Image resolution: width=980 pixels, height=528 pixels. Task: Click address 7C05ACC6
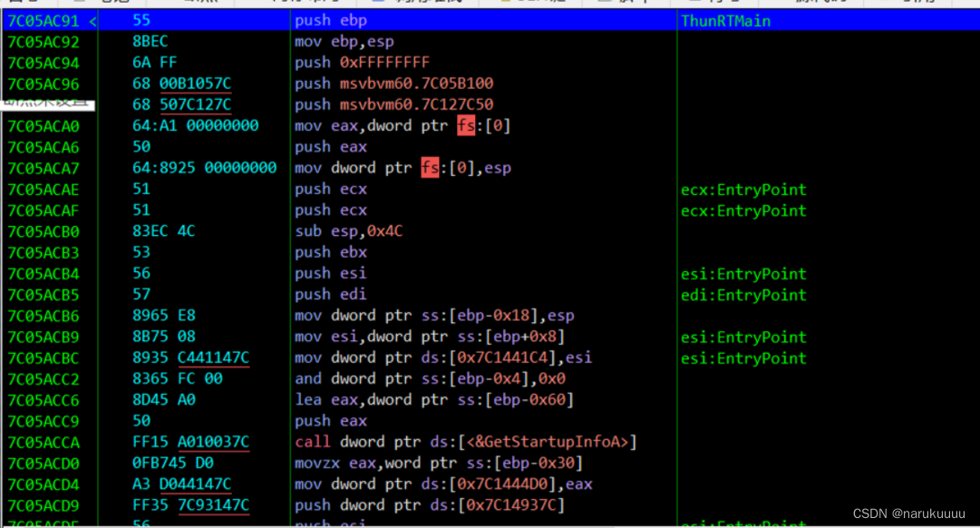coord(44,401)
